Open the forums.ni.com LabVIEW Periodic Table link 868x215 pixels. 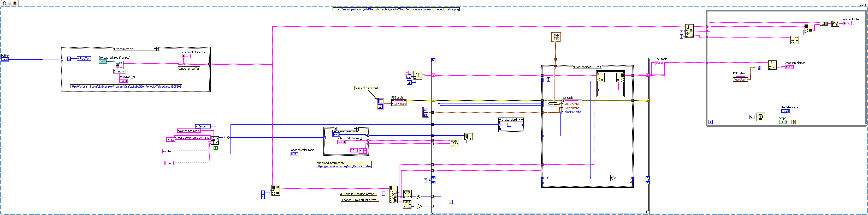click(x=126, y=87)
